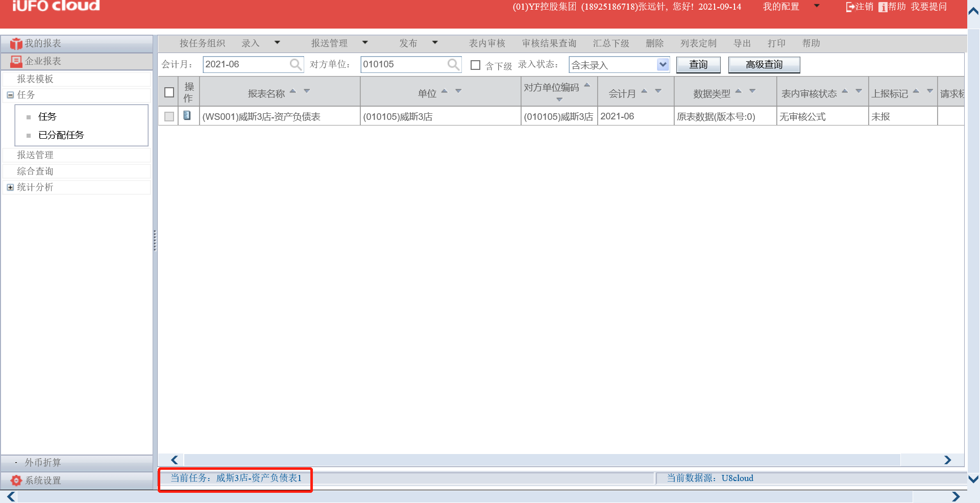
Task: Open the report via its 操作 column icon
Action: click(187, 116)
